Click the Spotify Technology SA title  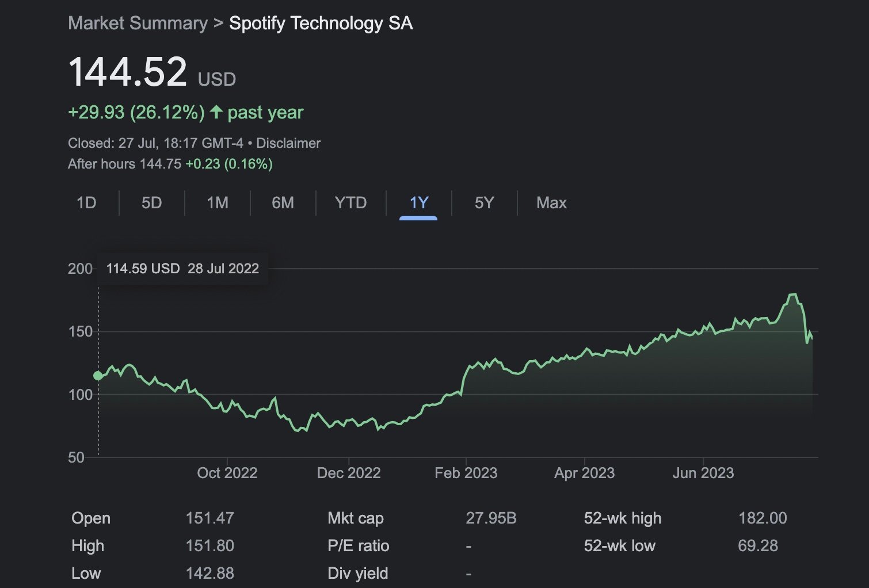tap(321, 23)
